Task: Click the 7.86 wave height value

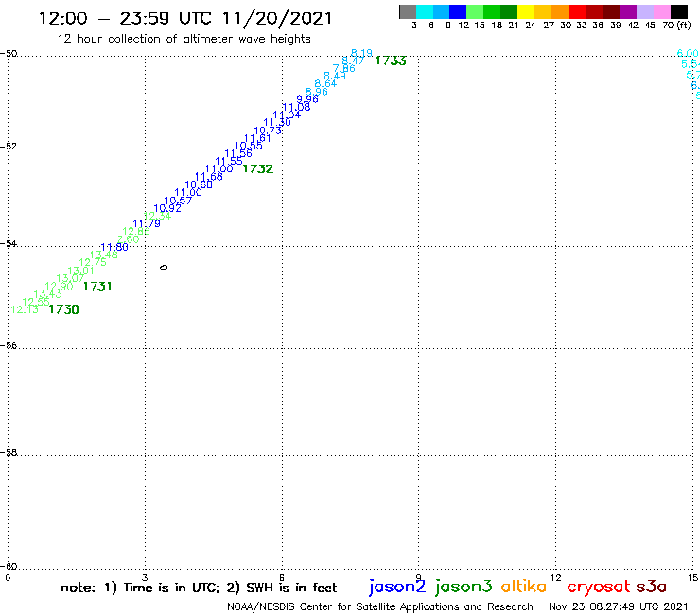Action: [343, 68]
